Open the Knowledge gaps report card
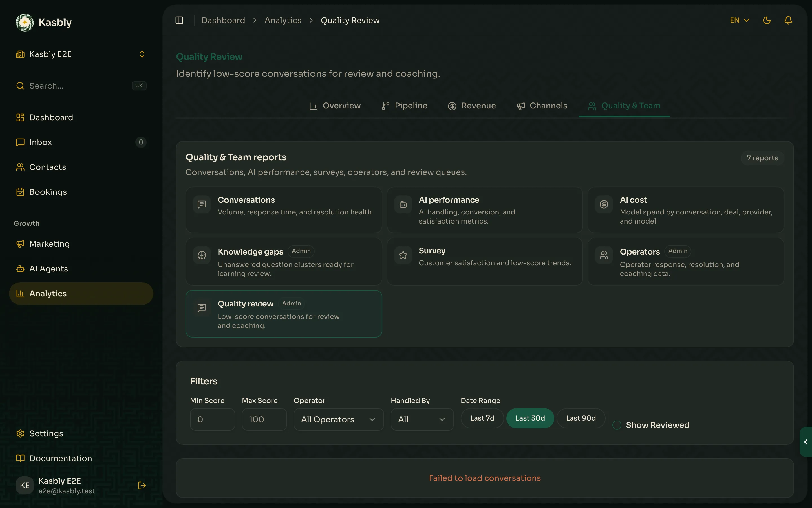The image size is (812, 508). point(284,262)
